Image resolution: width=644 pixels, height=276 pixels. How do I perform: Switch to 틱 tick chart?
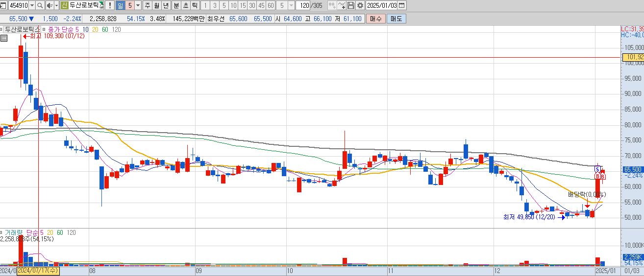click(x=195, y=6)
